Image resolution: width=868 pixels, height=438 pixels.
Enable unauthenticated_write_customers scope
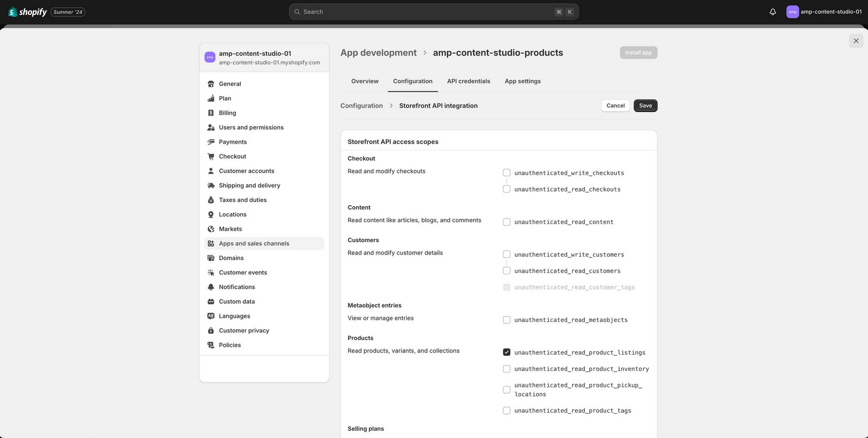506,254
